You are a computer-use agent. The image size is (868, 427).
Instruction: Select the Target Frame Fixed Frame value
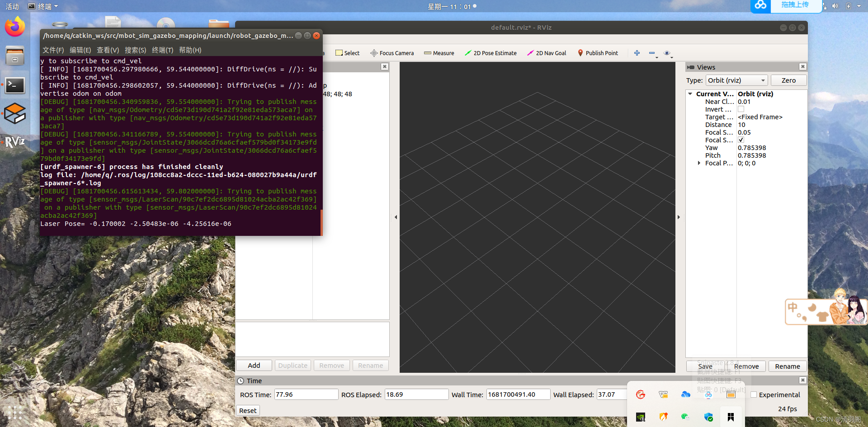(x=760, y=117)
